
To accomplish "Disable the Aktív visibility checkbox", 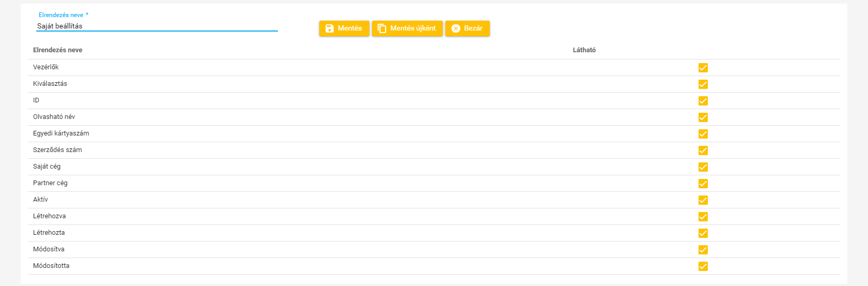I will (703, 200).
